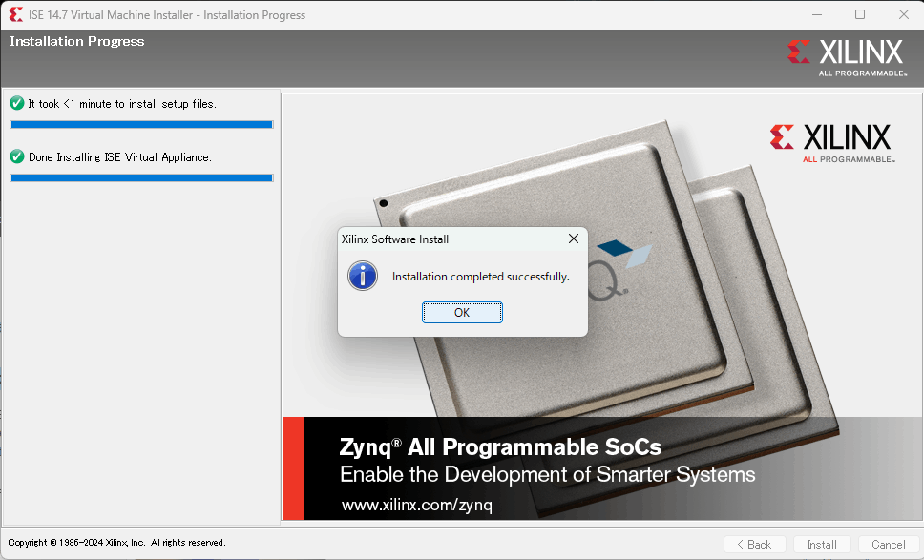Click "It took <1 minute to install setup files."

click(122, 104)
